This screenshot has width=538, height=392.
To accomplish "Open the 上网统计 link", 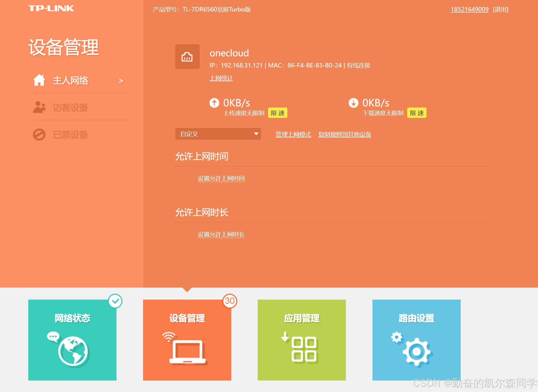I will tap(221, 78).
